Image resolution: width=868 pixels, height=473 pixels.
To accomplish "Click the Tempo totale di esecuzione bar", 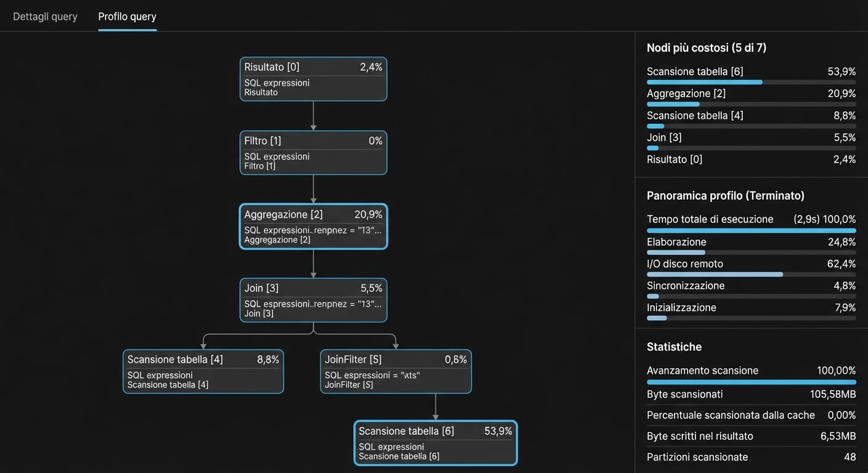I will [751, 230].
